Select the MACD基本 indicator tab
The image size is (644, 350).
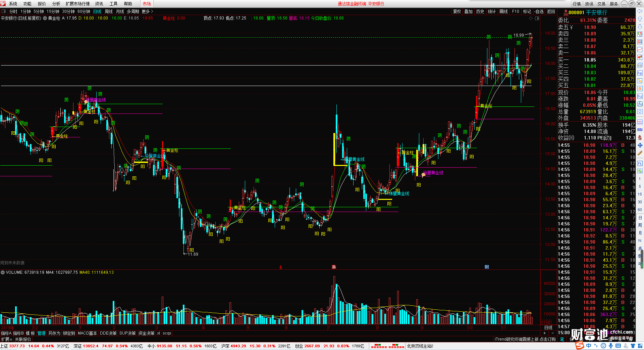[x=87, y=333]
